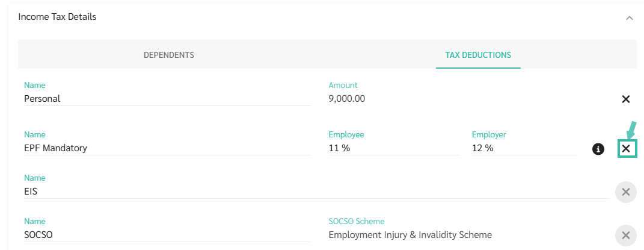Click the Income Tax Details heading
The height and width of the screenshot is (250, 644).
tap(57, 17)
